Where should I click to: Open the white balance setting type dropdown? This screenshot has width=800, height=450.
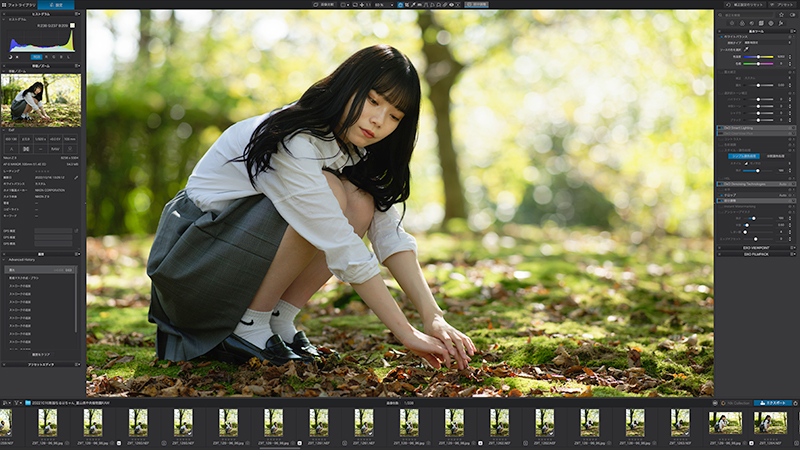(x=768, y=43)
